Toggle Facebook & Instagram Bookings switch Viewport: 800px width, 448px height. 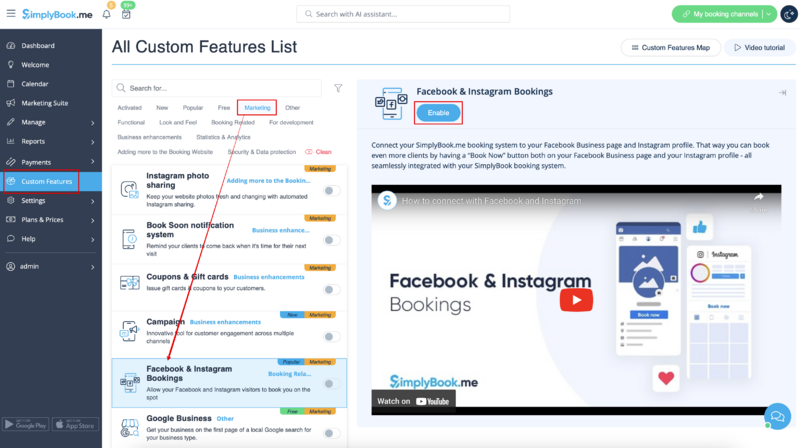point(332,384)
